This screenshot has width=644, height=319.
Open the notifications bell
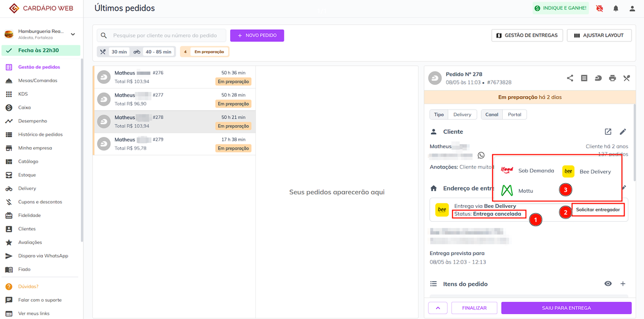pos(616,9)
